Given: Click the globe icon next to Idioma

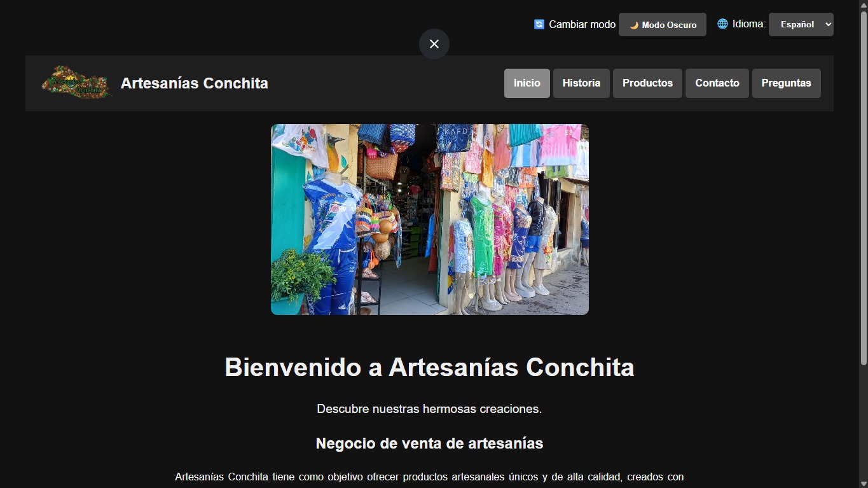Looking at the screenshot, I should [722, 24].
